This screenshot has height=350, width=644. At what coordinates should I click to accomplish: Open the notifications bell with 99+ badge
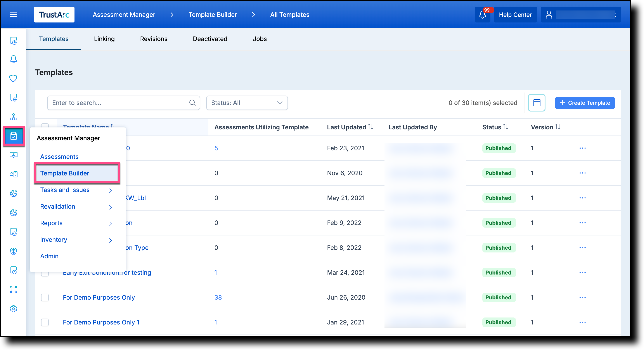483,15
